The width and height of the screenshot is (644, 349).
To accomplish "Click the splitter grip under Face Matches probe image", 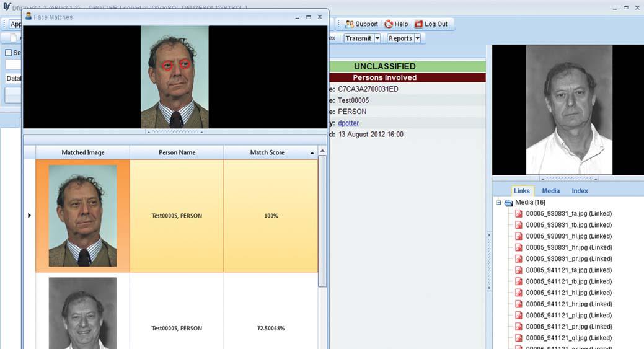I will tap(175, 132).
